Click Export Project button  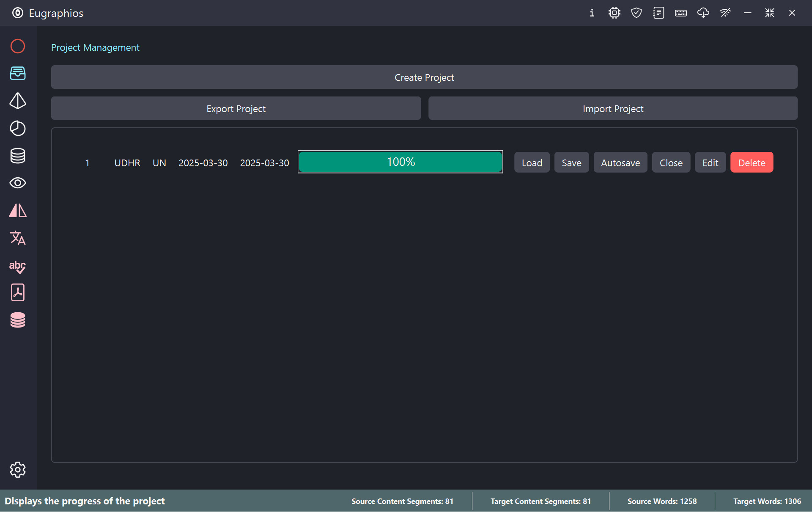236,109
